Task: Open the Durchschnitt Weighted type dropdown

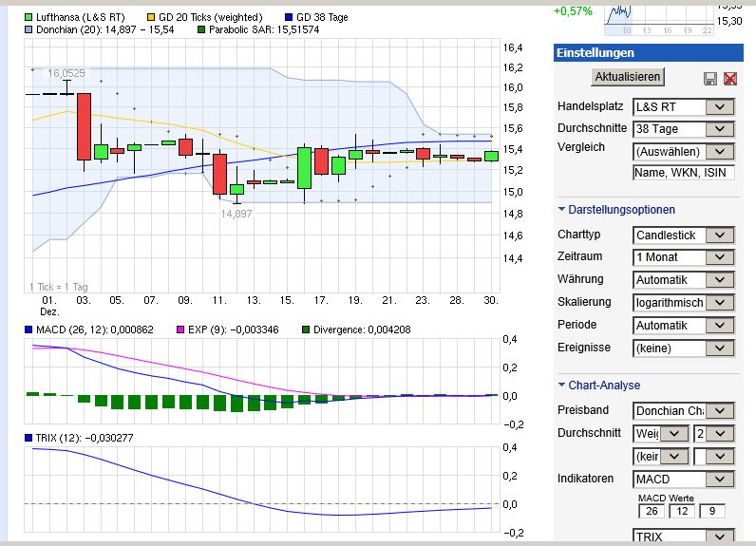Action: [x=660, y=433]
